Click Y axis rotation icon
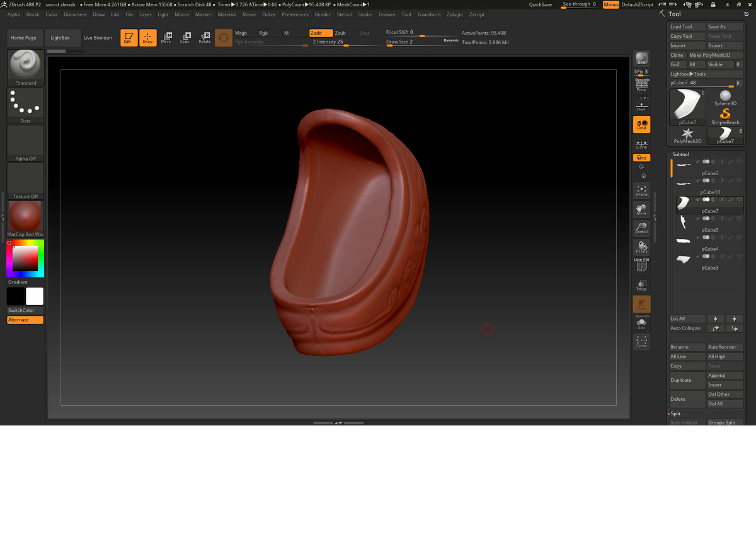The height and width of the screenshot is (547, 756). [641, 167]
